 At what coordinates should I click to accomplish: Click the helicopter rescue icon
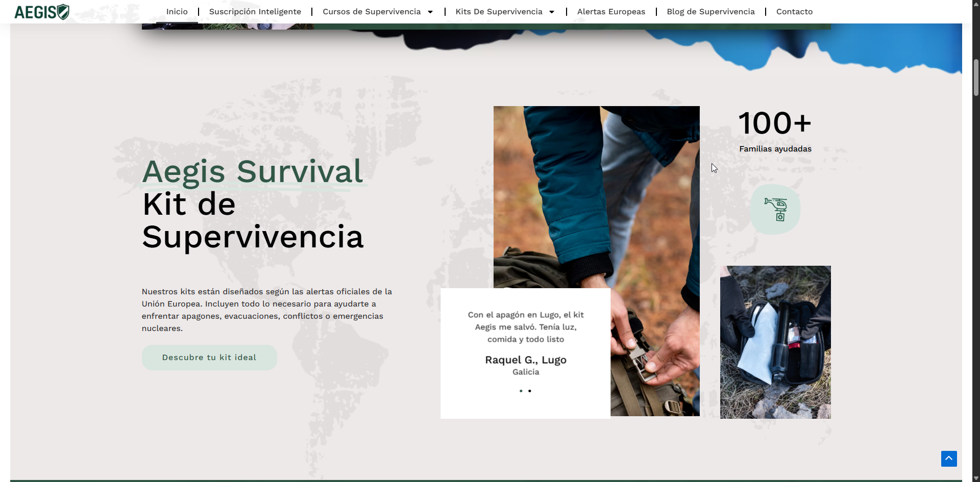coord(774,209)
